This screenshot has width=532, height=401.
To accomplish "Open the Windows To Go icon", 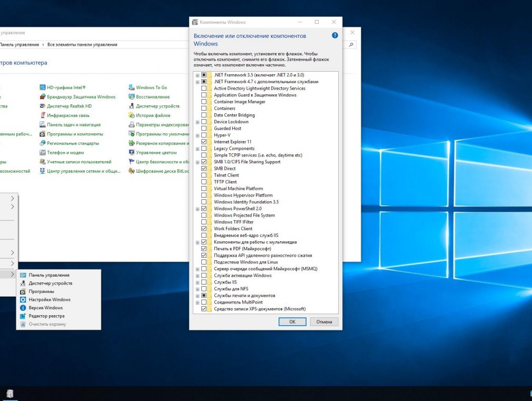I will (x=132, y=87).
